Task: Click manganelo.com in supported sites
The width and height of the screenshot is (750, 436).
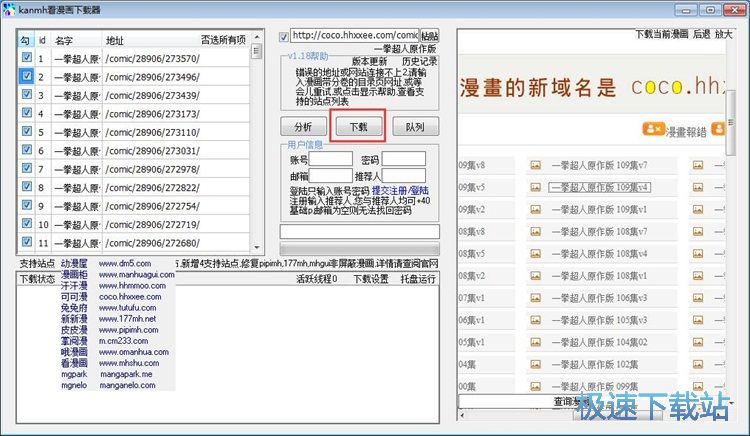Action: click(128, 385)
